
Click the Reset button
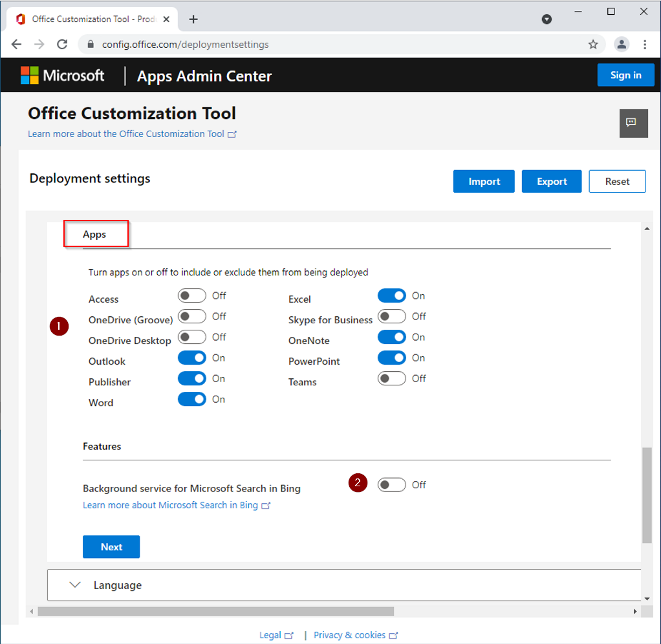pyautogui.click(x=617, y=181)
